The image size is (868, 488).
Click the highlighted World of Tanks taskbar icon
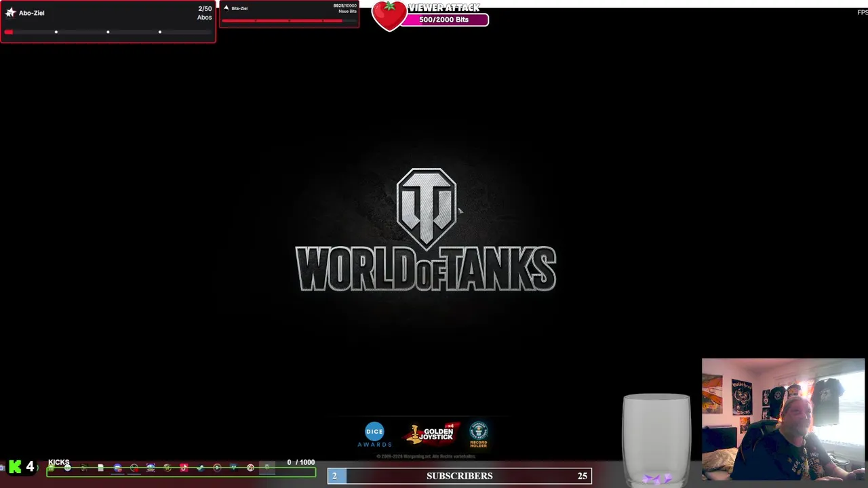(x=267, y=468)
